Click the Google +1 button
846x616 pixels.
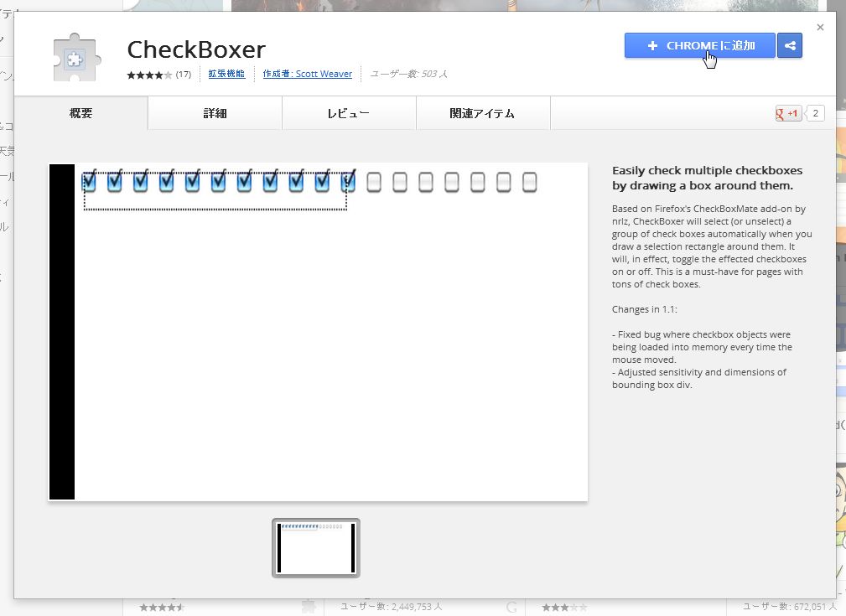(788, 113)
